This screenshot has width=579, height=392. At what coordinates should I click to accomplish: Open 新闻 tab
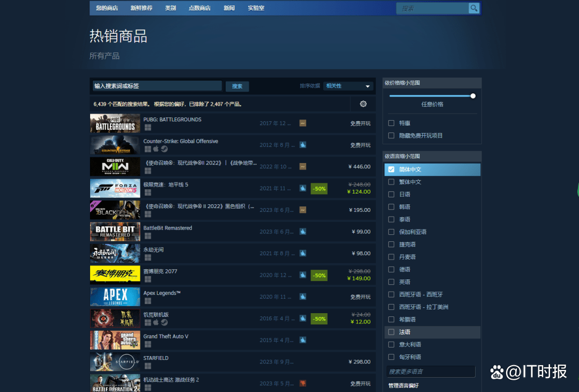click(x=229, y=8)
